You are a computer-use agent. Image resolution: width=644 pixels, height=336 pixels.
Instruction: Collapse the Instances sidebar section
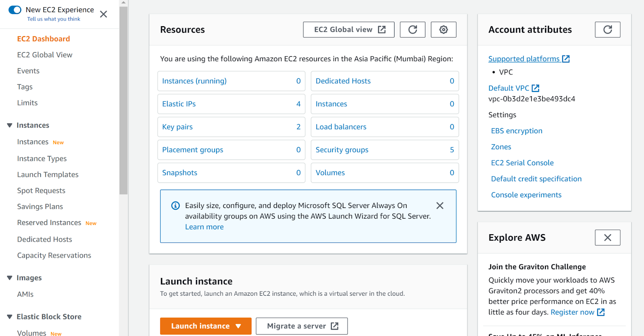10,126
